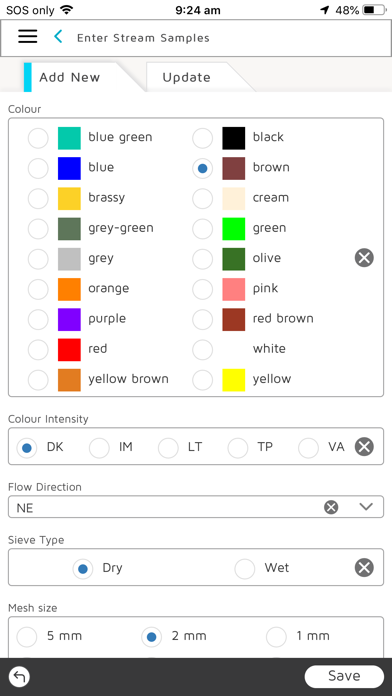Save the stream sample
Image resolution: width=392 pixels, height=696 pixels.
coord(344,676)
